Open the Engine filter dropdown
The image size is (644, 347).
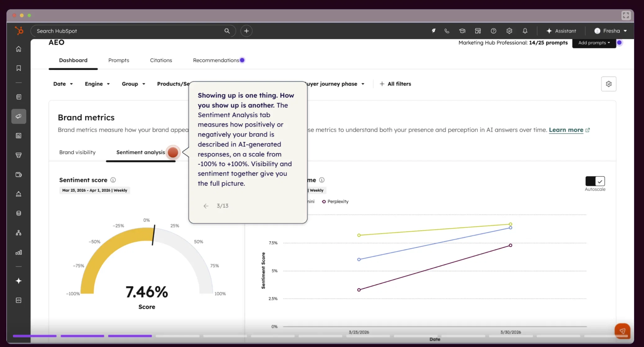point(97,84)
